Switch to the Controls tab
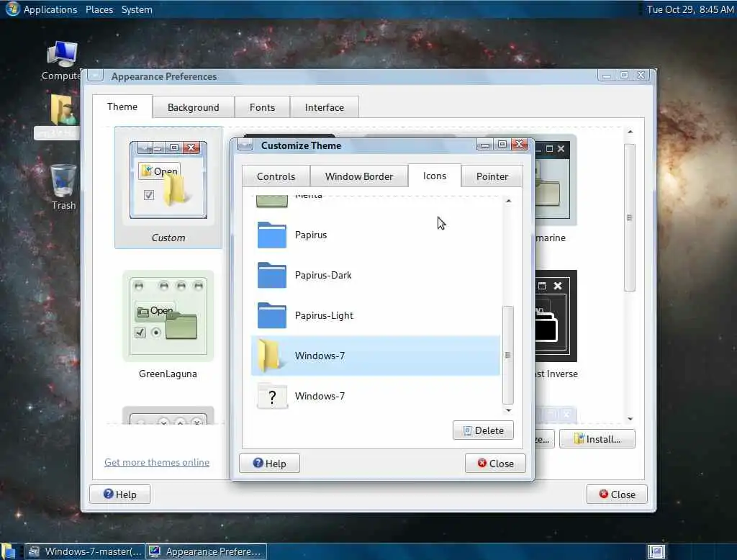 click(276, 176)
